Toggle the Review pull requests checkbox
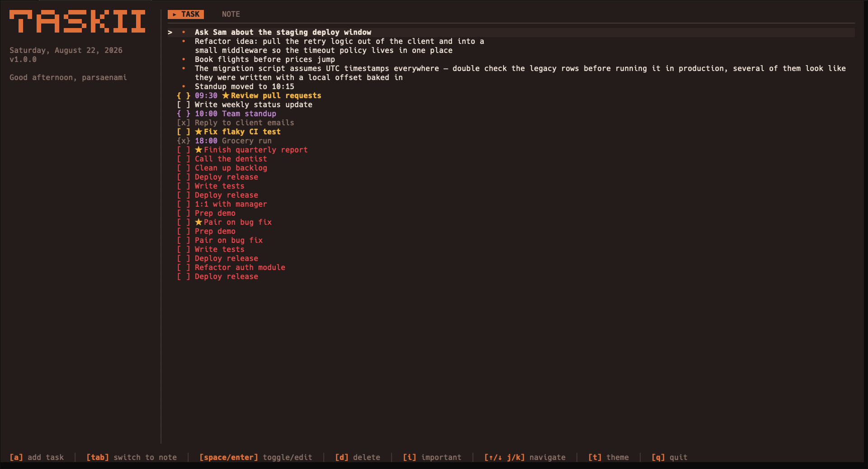This screenshot has width=868, height=469. (x=184, y=95)
